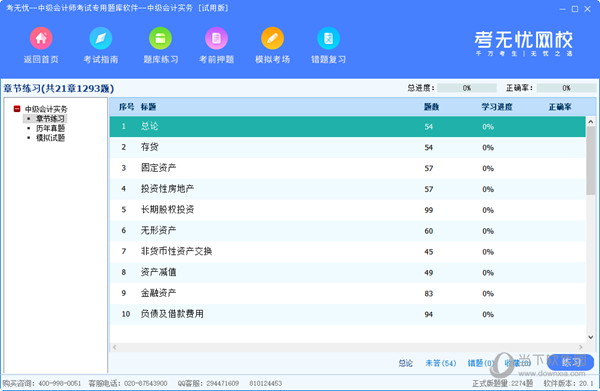The image size is (600, 391).
Task: Click the QQ客服 number 294471609
Action: coord(223,383)
